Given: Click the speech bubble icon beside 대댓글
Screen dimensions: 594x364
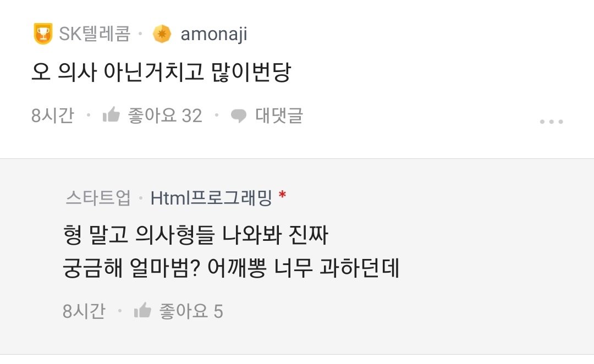Looking at the screenshot, I should coord(239,115).
